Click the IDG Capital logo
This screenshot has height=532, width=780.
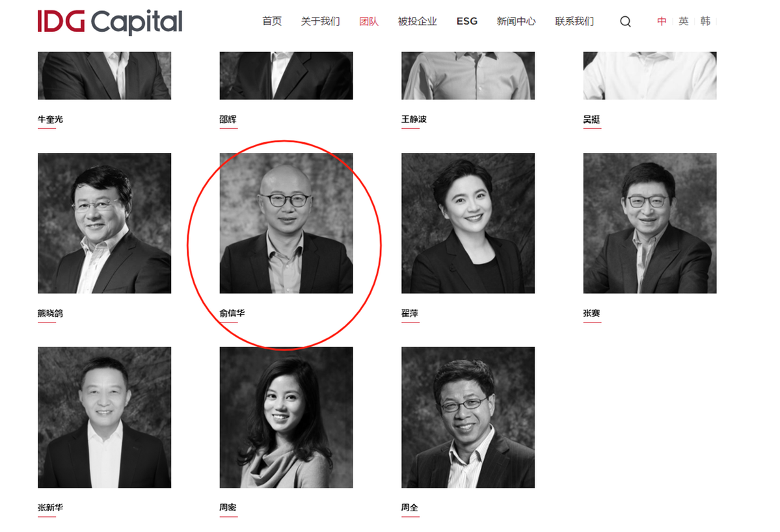[110, 22]
